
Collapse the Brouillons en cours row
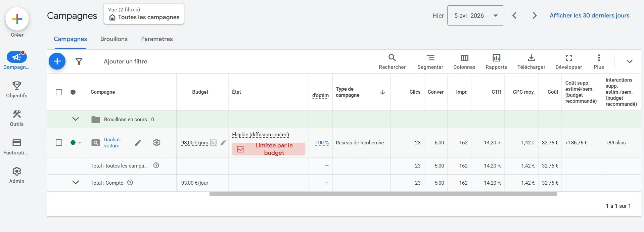76,119
